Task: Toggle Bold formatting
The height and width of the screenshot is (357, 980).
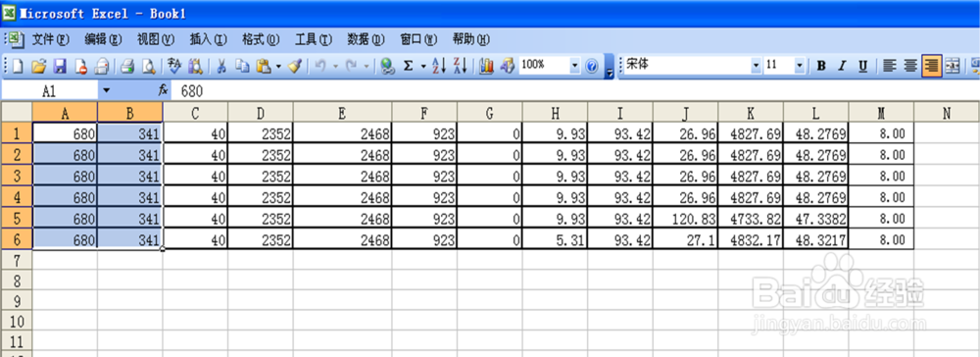Action: (x=821, y=65)
